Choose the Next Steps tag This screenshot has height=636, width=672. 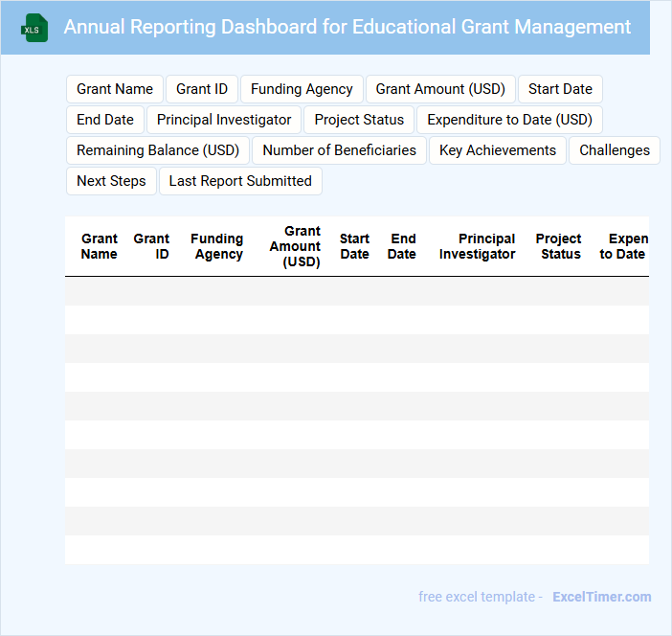111,181
